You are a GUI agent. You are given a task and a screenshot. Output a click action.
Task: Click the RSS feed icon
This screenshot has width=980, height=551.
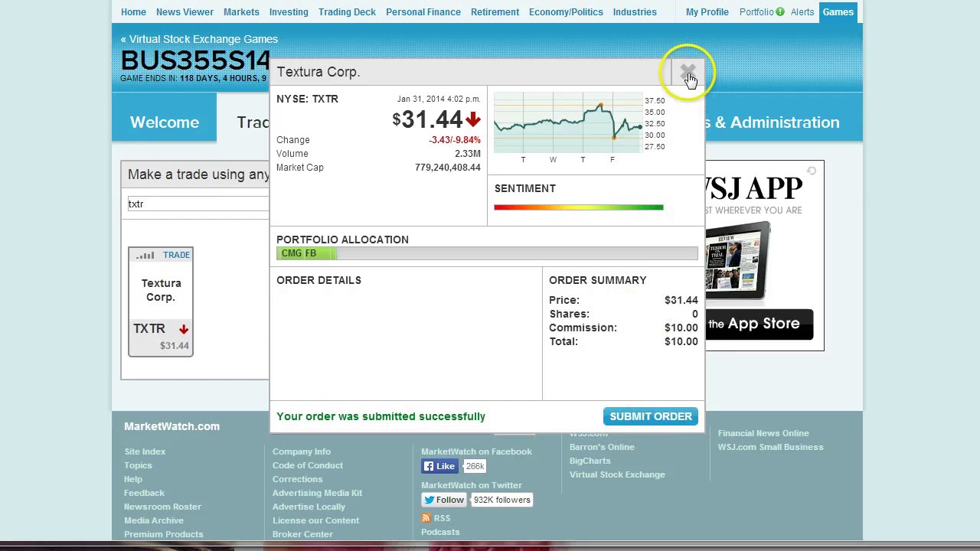426,518
